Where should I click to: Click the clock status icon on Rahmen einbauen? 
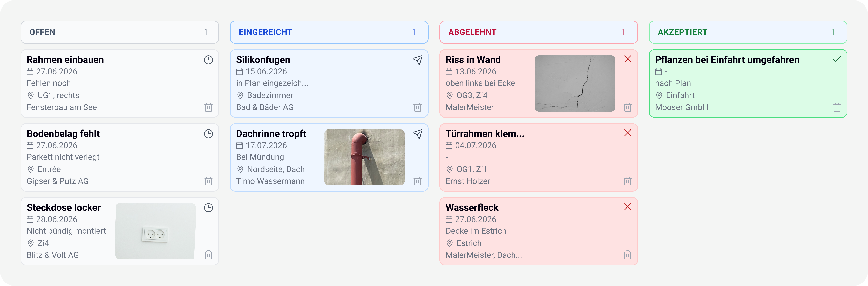(208, 60)
